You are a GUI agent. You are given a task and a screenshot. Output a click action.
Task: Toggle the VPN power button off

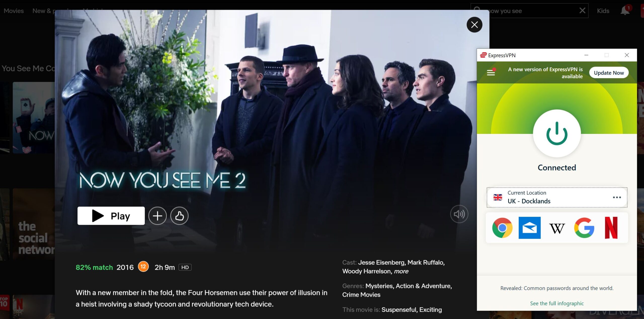(x=557, y=133)
